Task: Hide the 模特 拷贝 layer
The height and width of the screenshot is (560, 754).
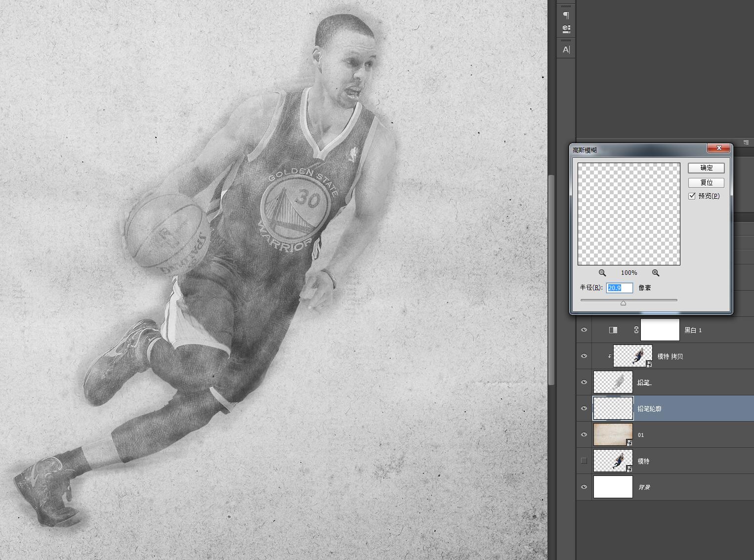Action: [584, 356]
